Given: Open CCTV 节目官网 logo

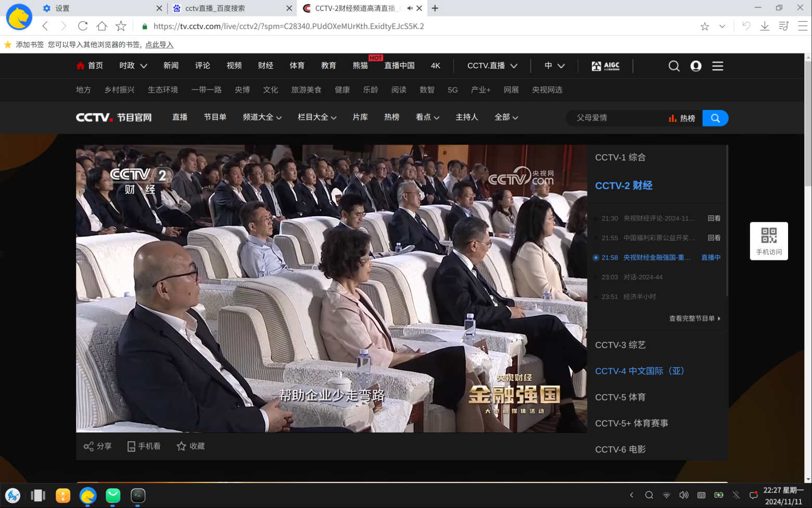Looking at the screenshot, I should 114,117.
